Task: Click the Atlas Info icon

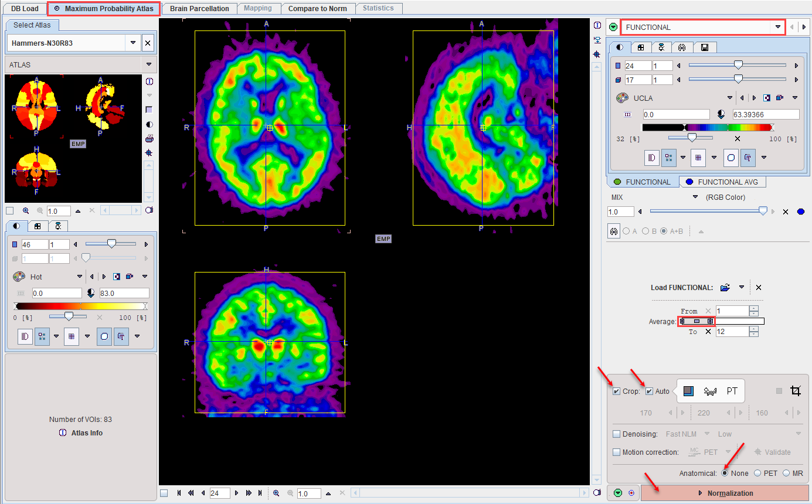Action: [63, 433]
